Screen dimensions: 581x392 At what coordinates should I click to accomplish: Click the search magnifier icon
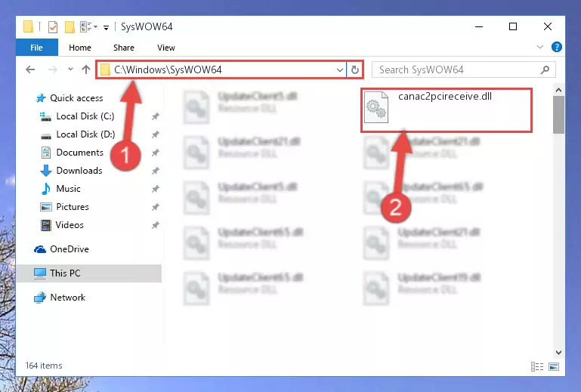pyautogui.click(x=545, y=69)
